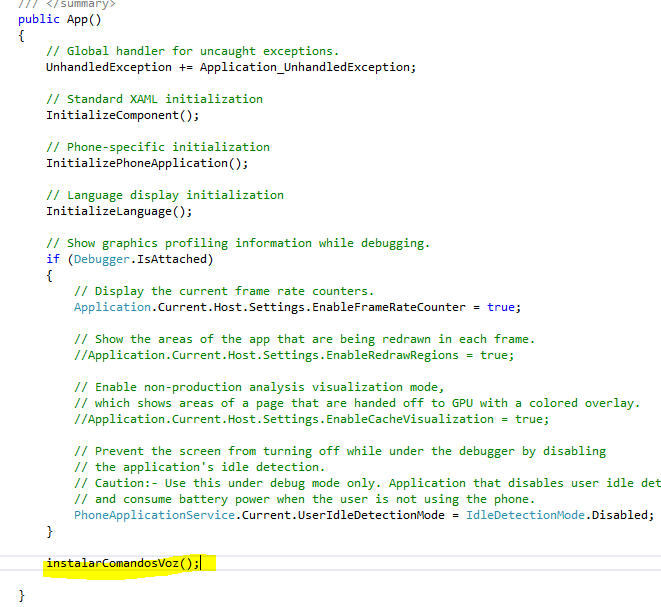
Task: Click the 'Show the areas of the app' comment
Action: (x=304, y=340)
